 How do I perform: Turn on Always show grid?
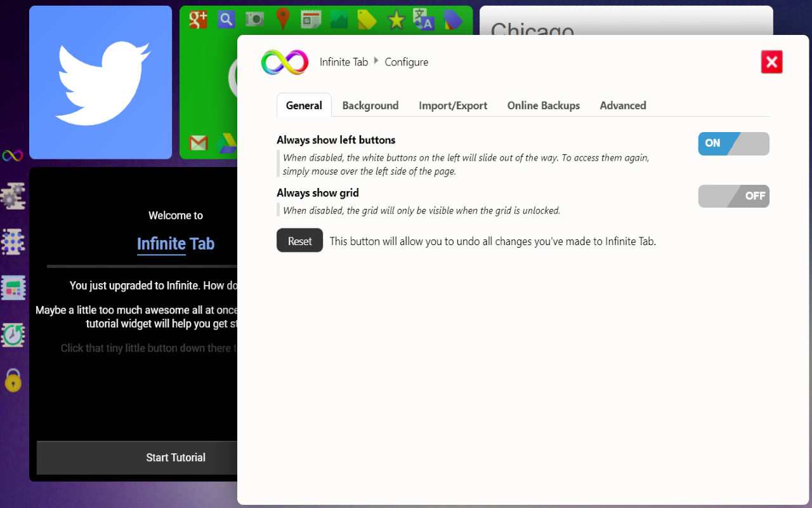(x=733, y=196)
